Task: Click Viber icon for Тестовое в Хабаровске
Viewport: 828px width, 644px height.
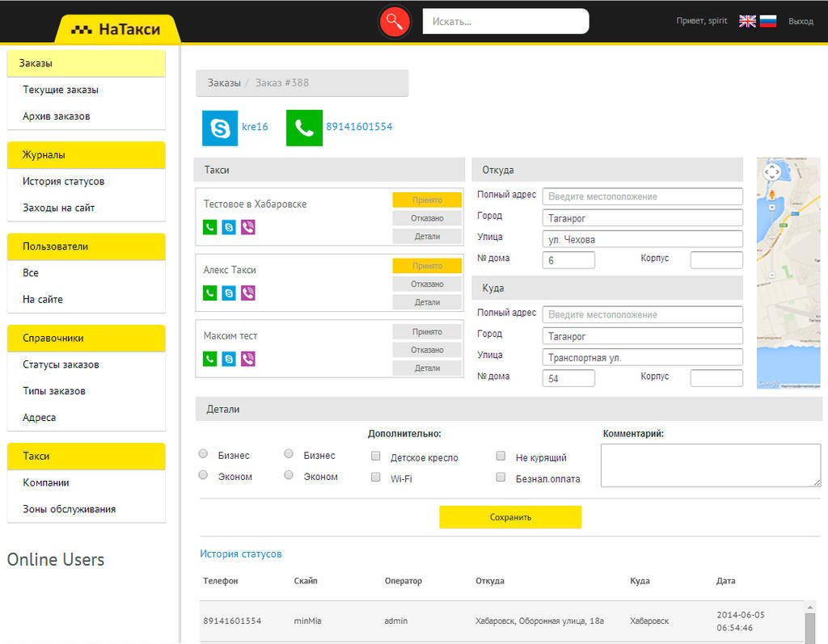Action: (x=248, y=228)
